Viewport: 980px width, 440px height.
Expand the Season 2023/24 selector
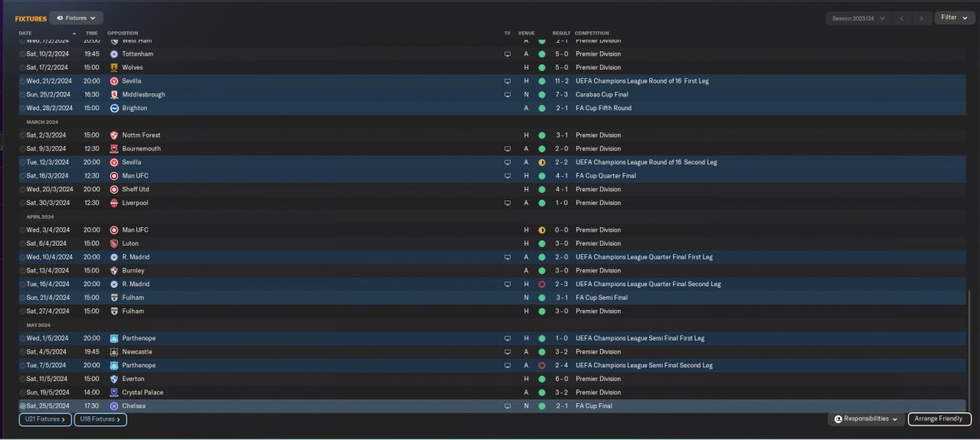click(x=859, y=18)
